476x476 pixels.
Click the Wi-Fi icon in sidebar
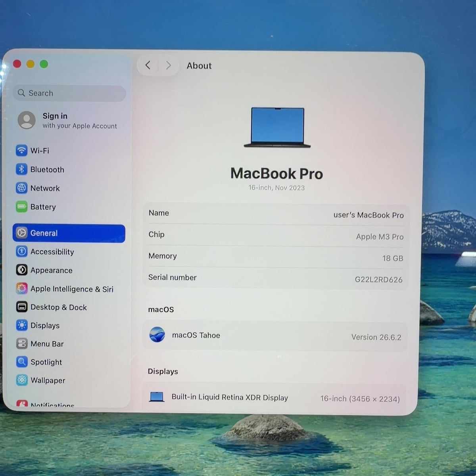21,151
